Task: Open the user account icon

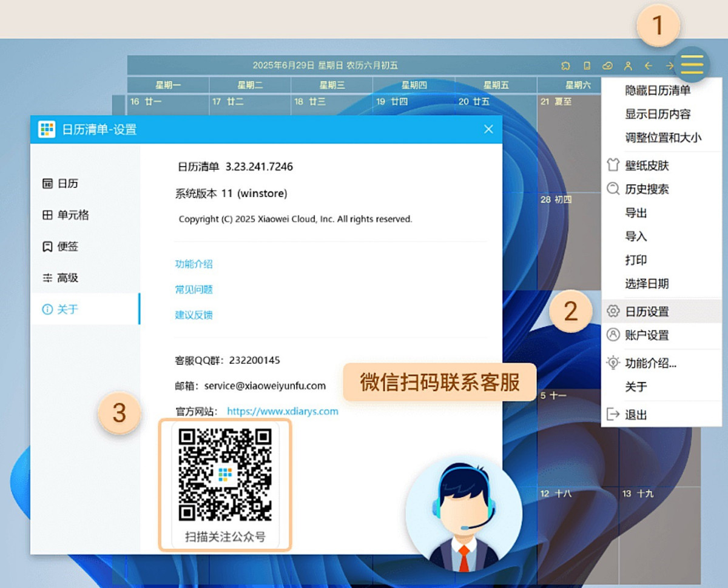Action: (x=628, y=65)
